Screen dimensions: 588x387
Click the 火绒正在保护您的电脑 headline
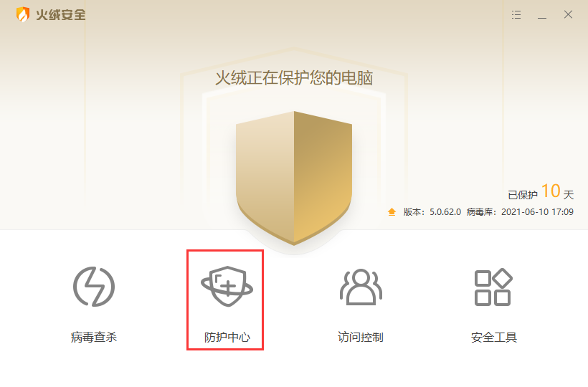pyautogui.click(x=294, y=78)
